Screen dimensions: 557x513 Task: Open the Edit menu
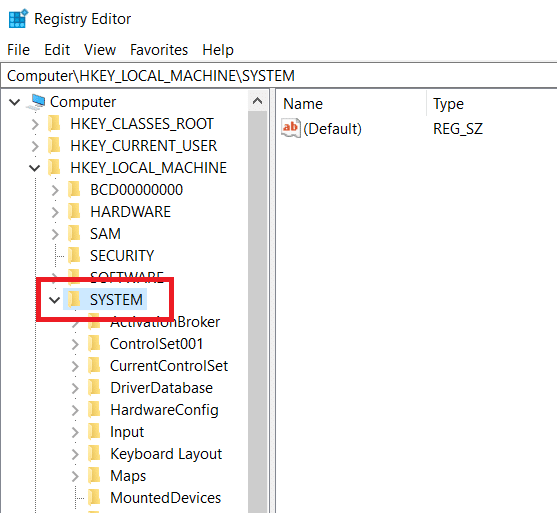(x=57, y=50)
